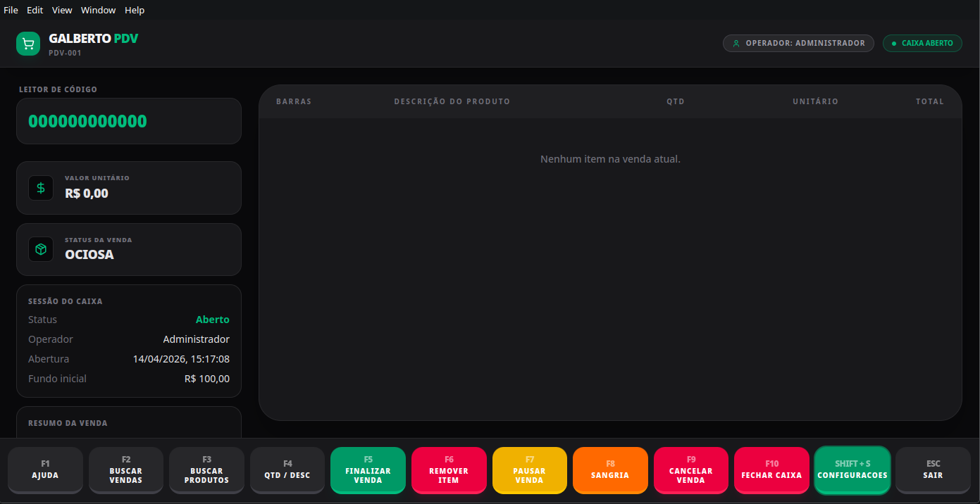Click the orange F8 Sangria button
This screenshot has width=980, height=504.
click(x=610, y=470)
